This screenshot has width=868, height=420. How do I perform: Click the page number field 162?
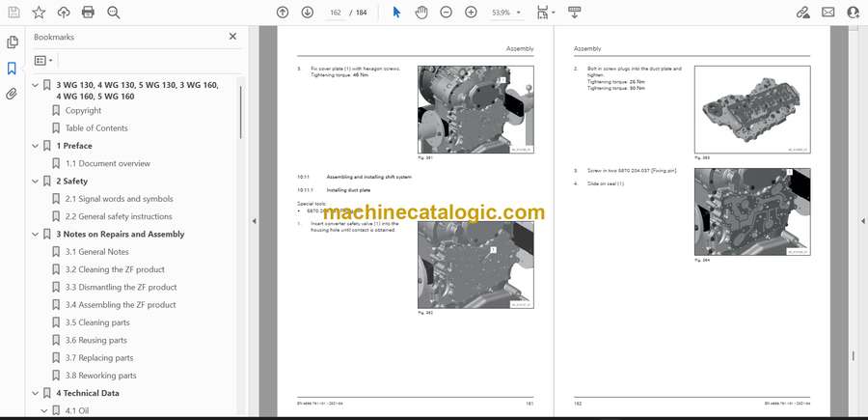pyautogui.click(x=335, y=13)
